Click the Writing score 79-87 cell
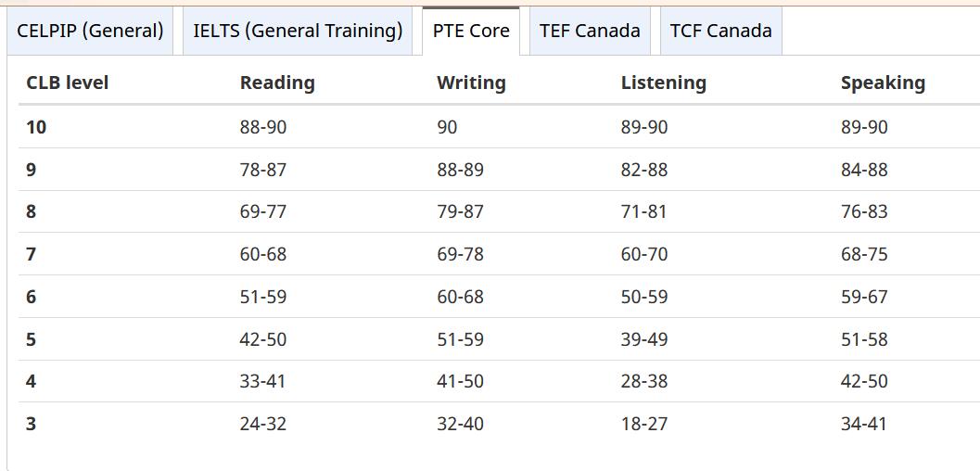The height and width of the screenshot is (471, 980). coord(460,211)
